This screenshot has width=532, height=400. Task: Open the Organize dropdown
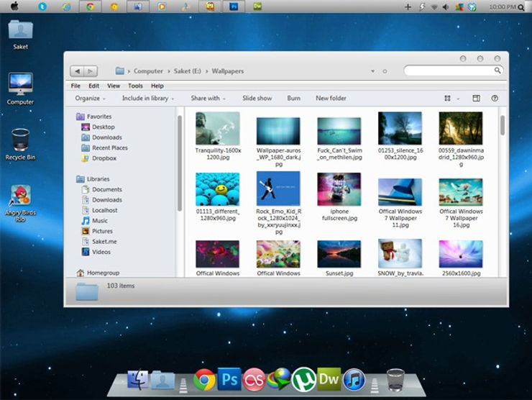click(91, 98)
